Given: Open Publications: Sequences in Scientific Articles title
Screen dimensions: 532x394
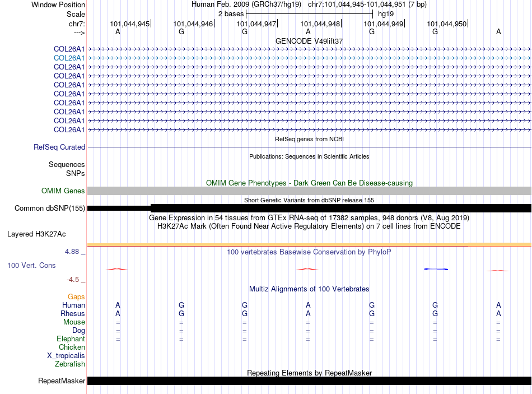Looking at the screenshot, I should [x=309, y=156].
